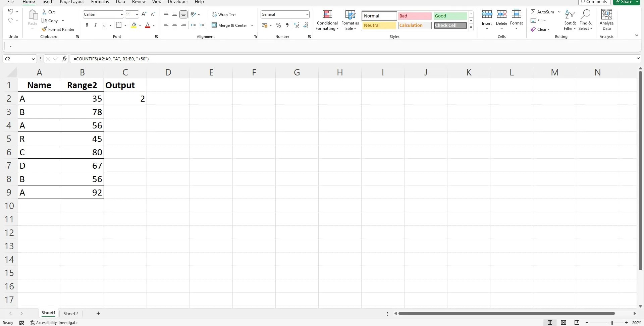Image resolution: width=644 pixels, height=326 pixels.
Task: Toggle italic formatting
Action: [x=95, y=25]
